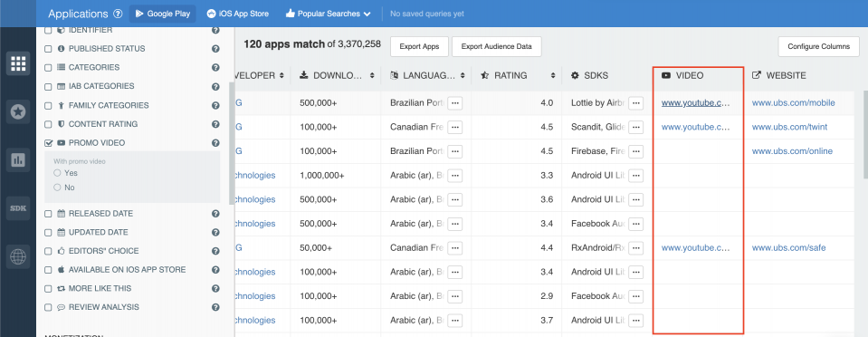Viewport: 868px width, 337px height.
Task: Uncheck the Promo Video filter checkbox
Action: pos(48,143)
